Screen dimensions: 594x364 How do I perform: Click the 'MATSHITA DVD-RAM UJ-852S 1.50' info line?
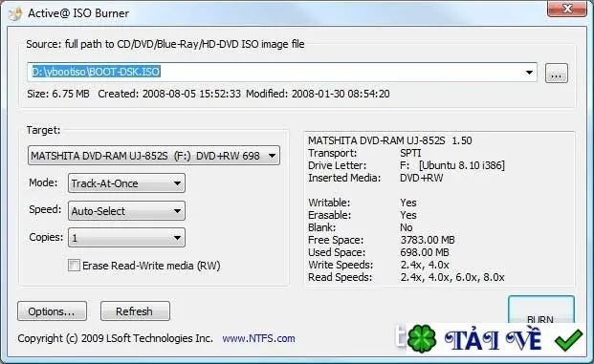pos(390,140)
